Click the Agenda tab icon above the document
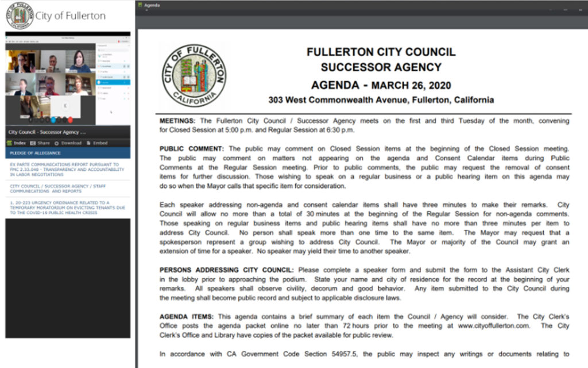588x368 pixels. 140,5
